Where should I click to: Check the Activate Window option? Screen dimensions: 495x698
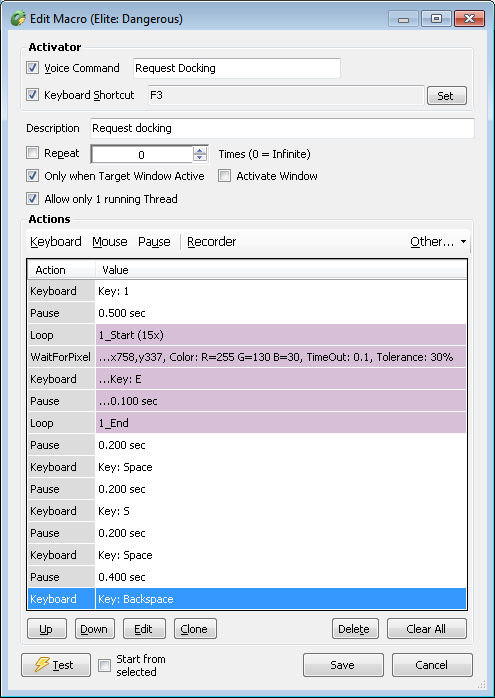[224, 176]
